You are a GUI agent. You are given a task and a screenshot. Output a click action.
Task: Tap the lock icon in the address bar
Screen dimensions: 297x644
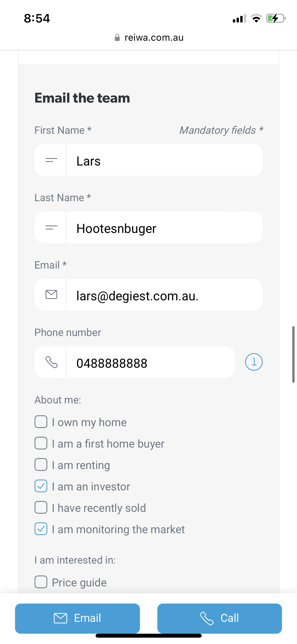pos(117,38)
